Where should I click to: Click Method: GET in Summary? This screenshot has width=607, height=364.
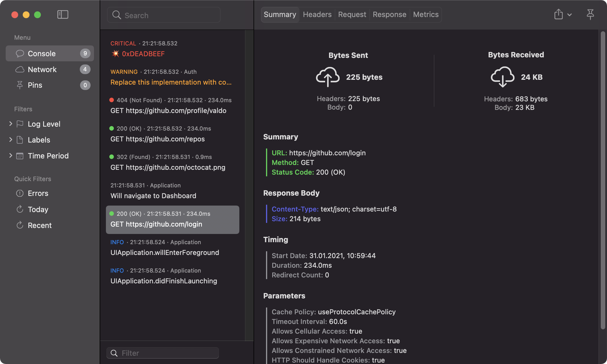coord(293,162)
